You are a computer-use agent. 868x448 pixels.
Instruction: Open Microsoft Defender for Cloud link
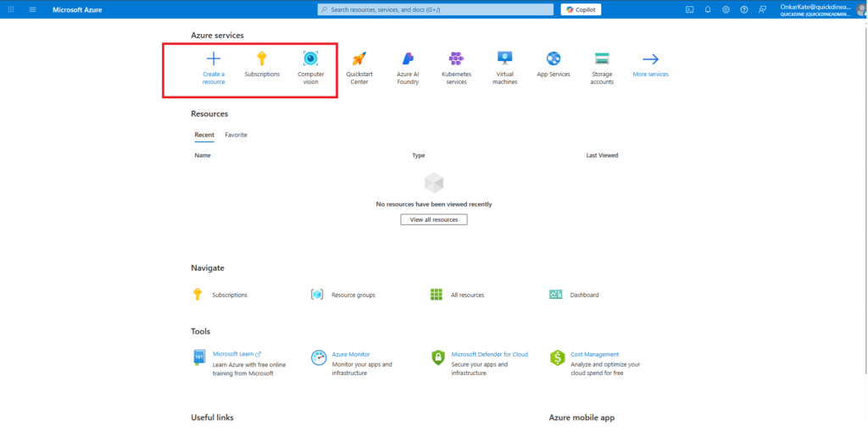(x=490, y=354)
